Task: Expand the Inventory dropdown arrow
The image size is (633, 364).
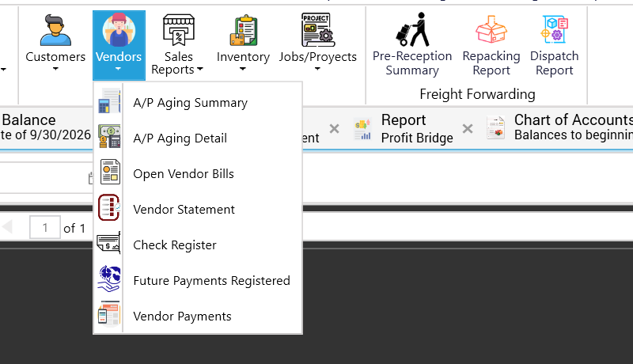Action: 243,69
